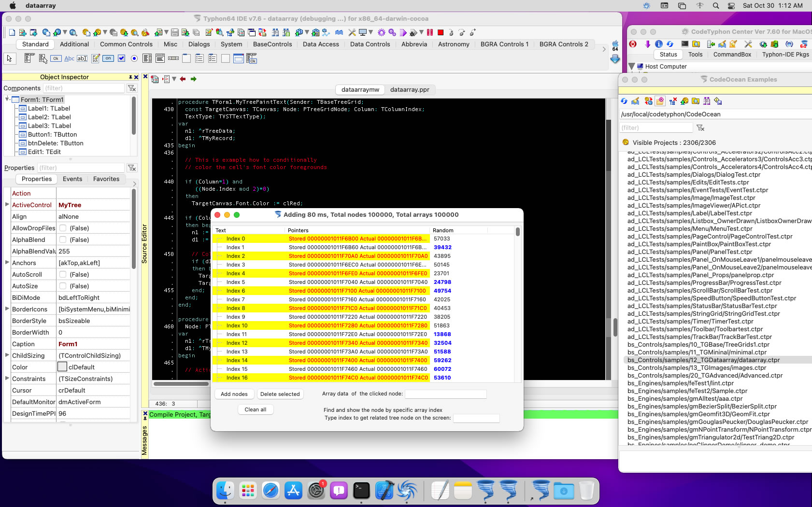Select the arrow selection tool in palette
The height and width of the screenshot is (507, 812).
coord(9,58)
